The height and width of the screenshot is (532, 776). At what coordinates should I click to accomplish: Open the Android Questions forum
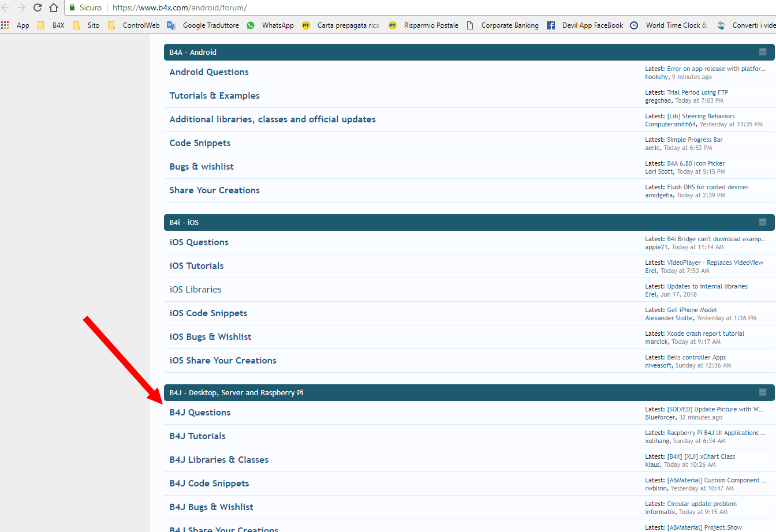209,72
